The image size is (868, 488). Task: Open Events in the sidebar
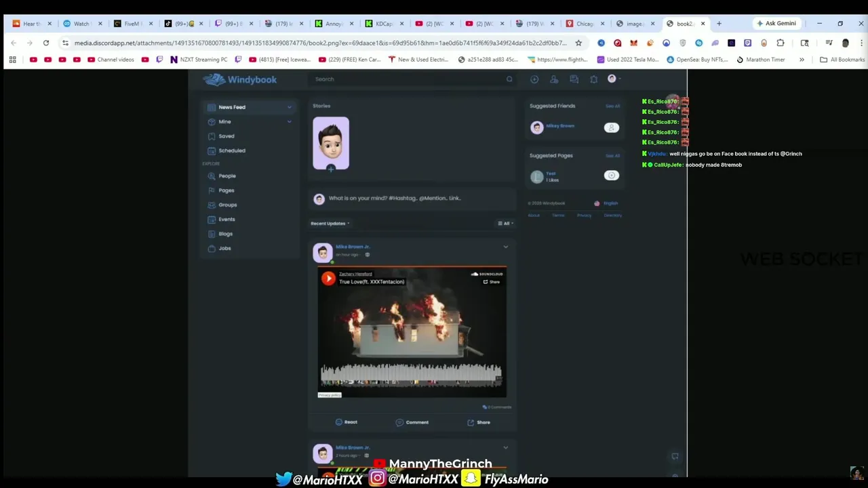[226, 220]
